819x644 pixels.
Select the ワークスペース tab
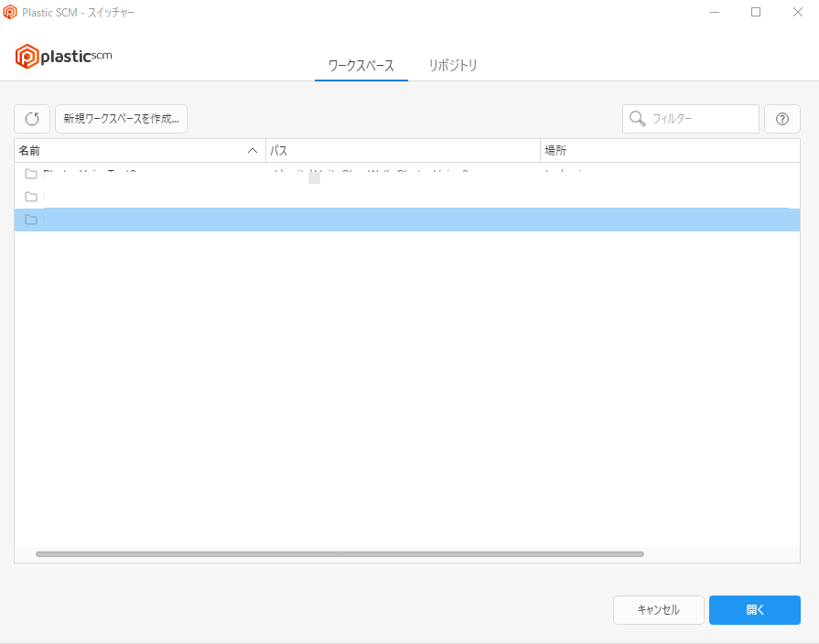(x=361, y=65)
